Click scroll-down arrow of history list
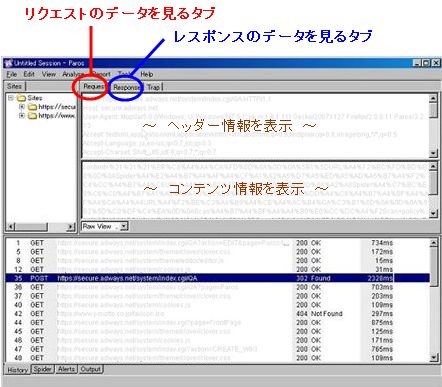The image size is (442, 387). click(433, 358)
